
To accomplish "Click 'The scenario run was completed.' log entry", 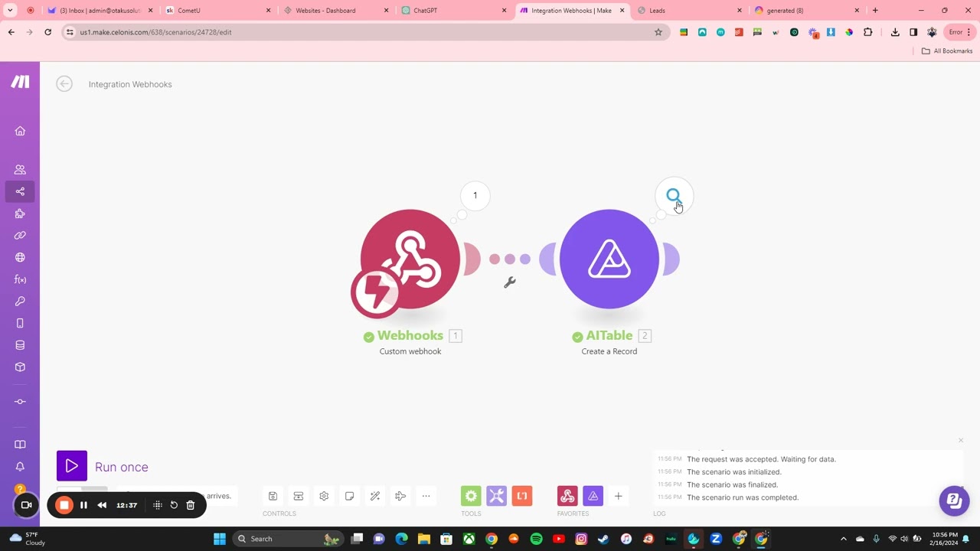I will pyautogui.click(x=743, y=497).
